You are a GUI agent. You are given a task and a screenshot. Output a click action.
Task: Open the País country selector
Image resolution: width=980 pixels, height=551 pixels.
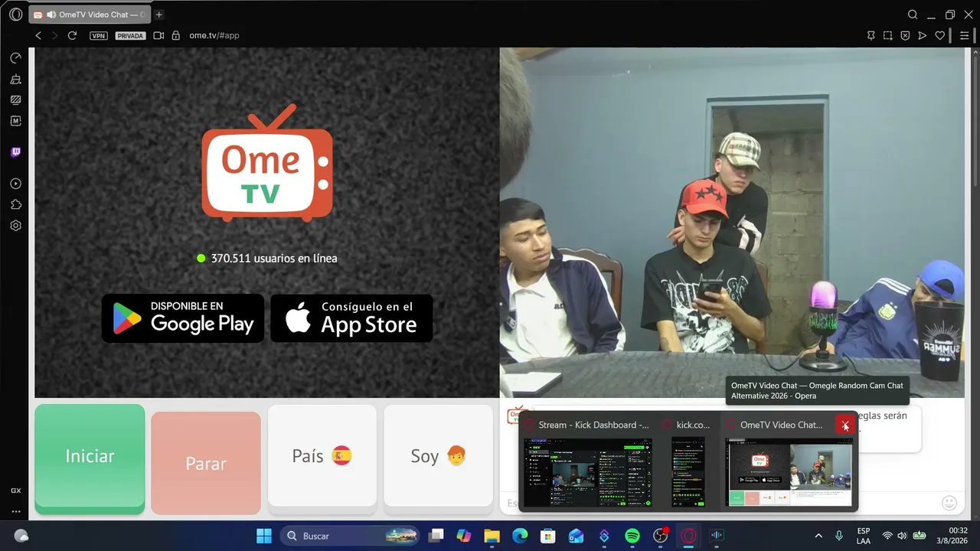point(322,456)
